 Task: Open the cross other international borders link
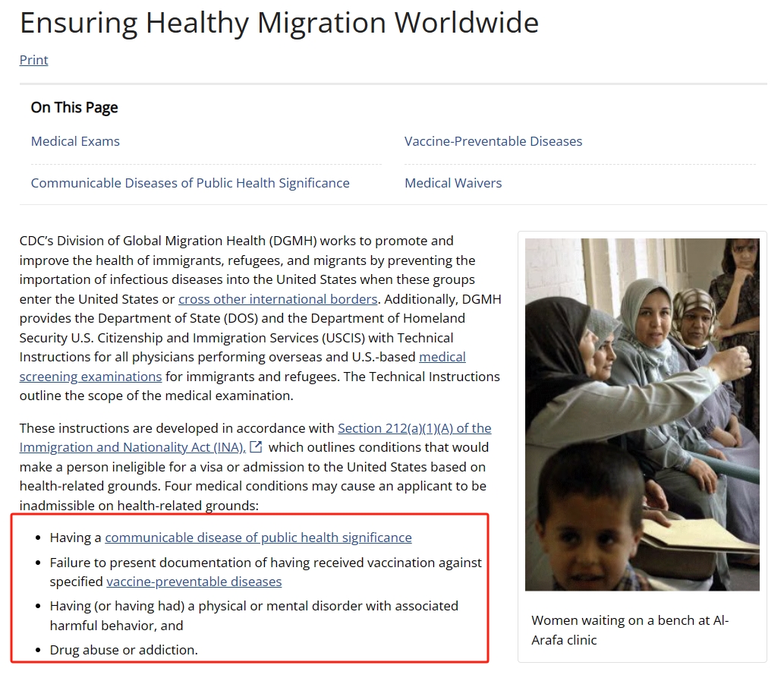click(278, 299)
